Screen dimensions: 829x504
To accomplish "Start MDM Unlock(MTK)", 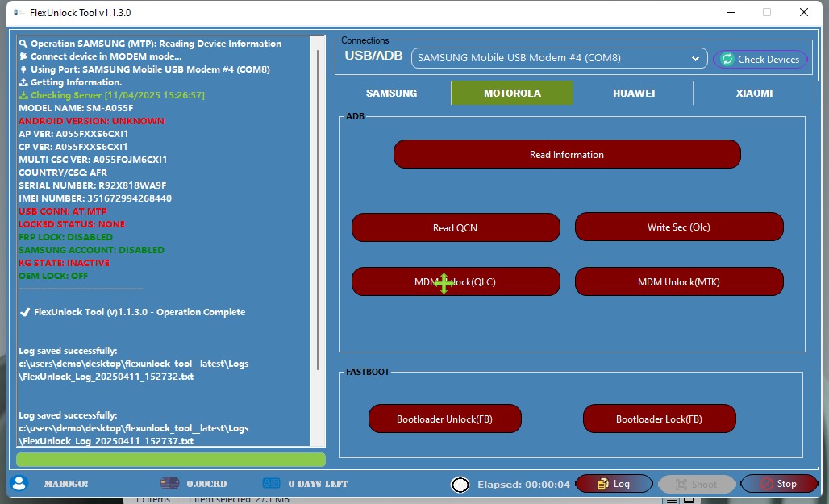I will coord(678,281).
